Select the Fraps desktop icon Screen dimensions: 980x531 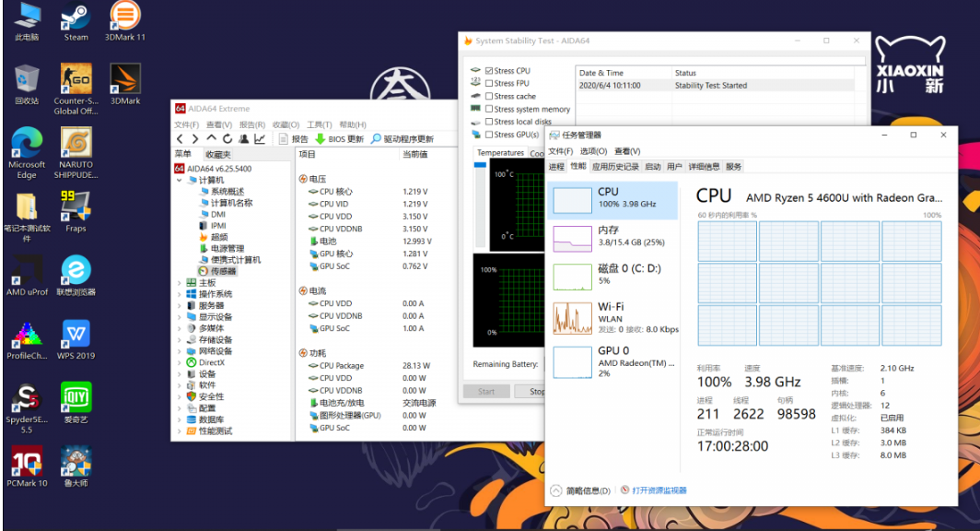[x=76, y=211]
